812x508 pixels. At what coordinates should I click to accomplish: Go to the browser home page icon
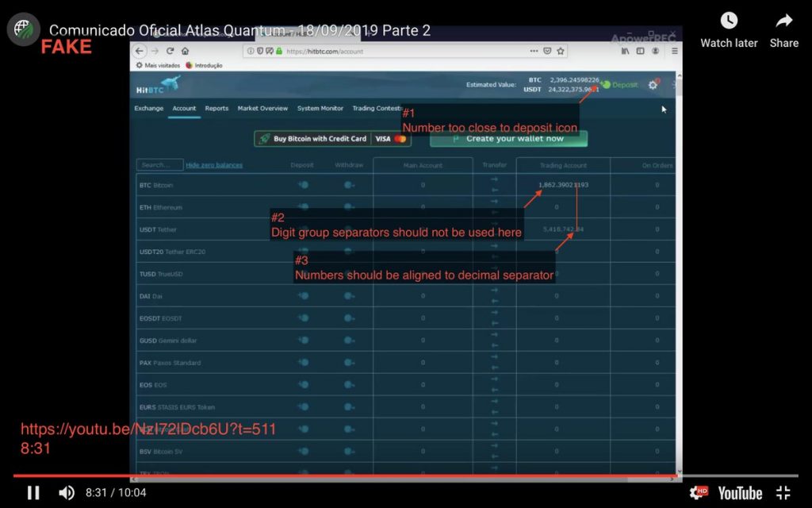tap(185, 51)
